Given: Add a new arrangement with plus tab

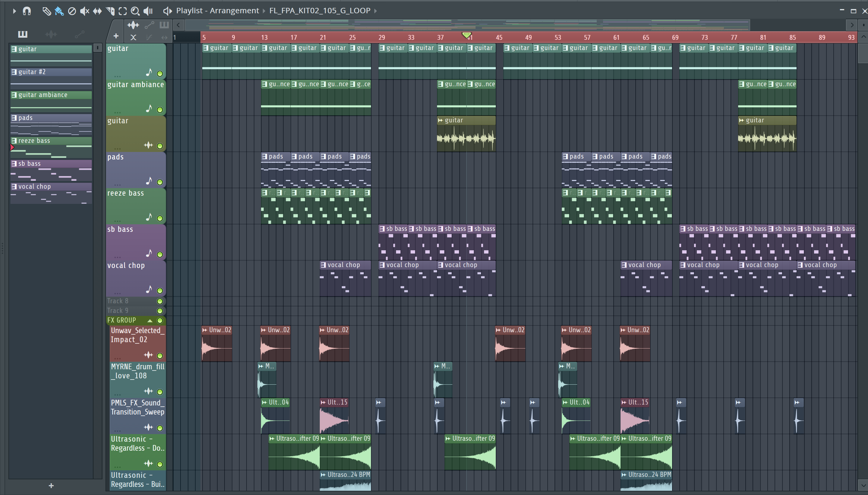Looking at the screenshot, I should (x=116, y=36).
